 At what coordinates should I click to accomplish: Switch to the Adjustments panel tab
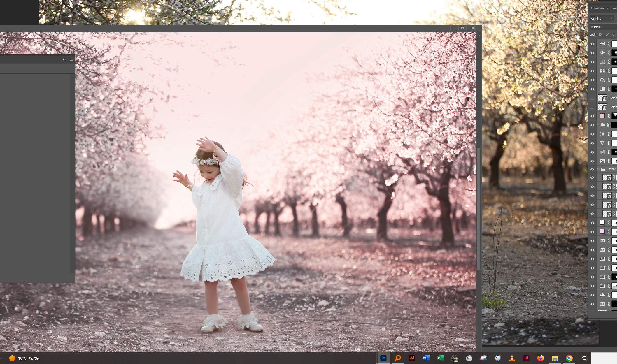(x=599, y=8)
